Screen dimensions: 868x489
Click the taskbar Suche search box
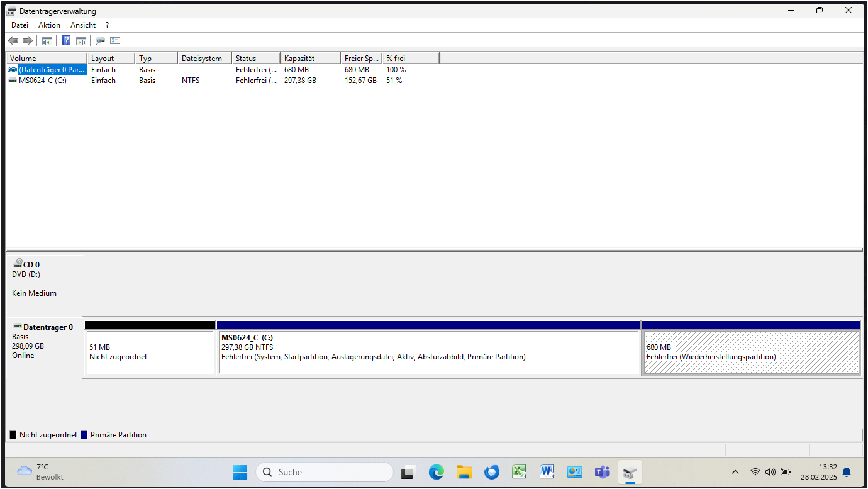pyautogui.click(x=325, y=472)
